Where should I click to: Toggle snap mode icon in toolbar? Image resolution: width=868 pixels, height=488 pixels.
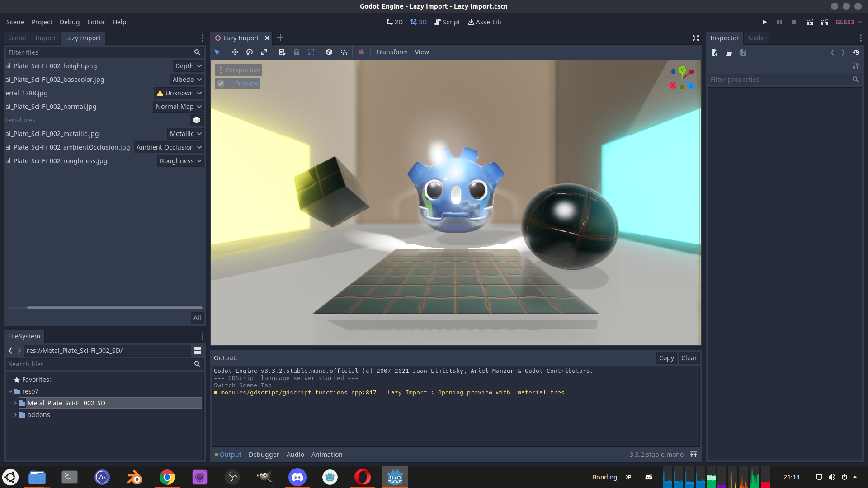(344, 52)
